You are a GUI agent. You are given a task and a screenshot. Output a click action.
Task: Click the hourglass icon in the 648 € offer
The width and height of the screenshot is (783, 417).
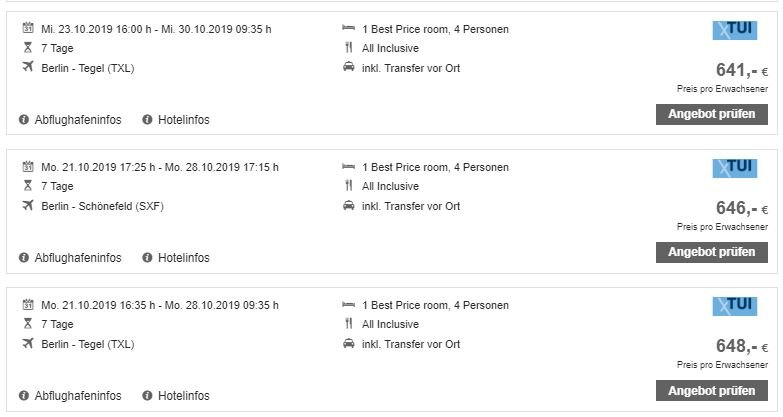click(x=28, y=324)
